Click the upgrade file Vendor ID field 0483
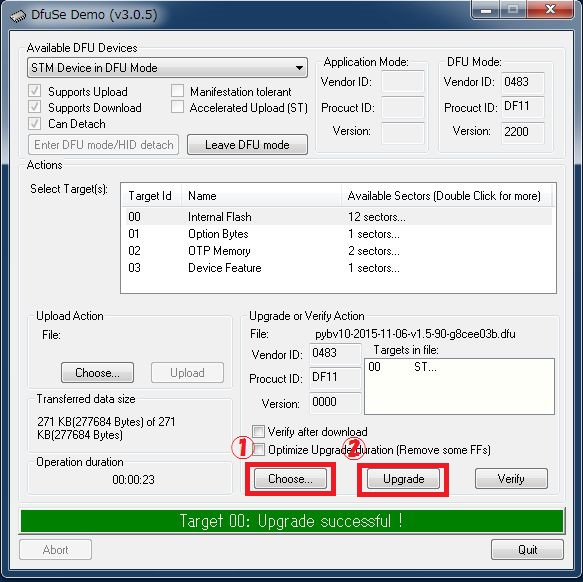The image size is (583, 582). pos(335,354)
